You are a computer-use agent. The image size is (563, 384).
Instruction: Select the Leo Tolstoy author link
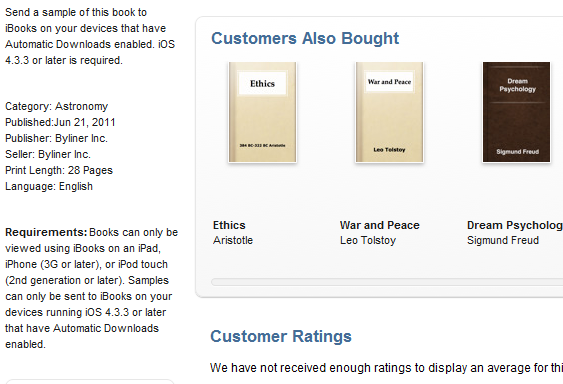point(368,240)
